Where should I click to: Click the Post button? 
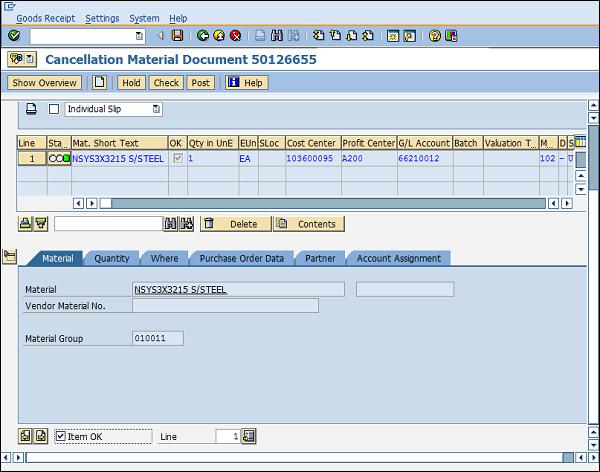tap(200, 83)
